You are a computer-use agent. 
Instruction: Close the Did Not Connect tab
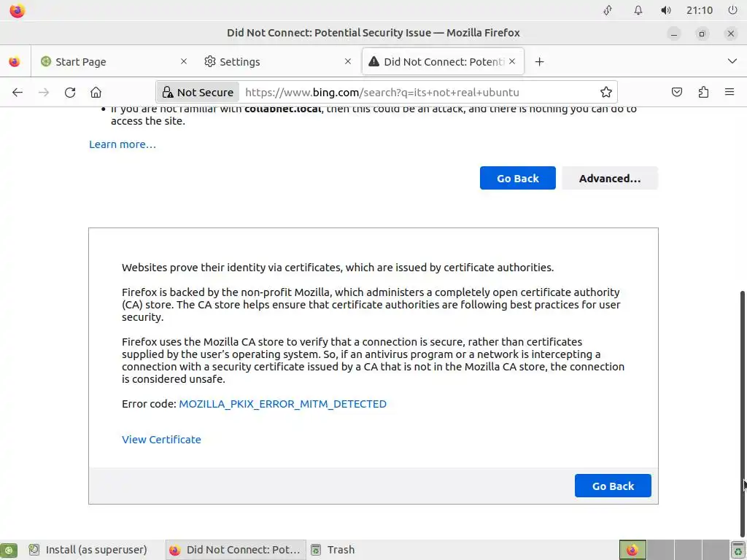pyautogui.click(x=512, y=61)
